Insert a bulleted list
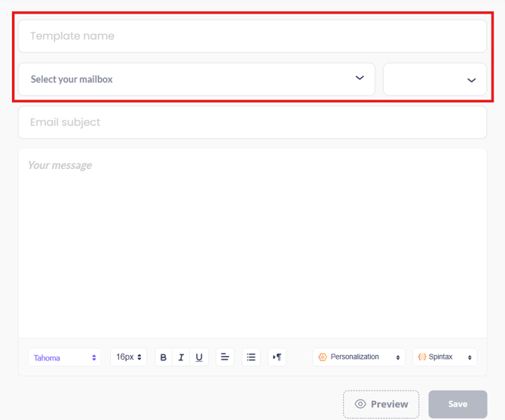This screenshot has width=505, height=420. click(x=251, y=357)
